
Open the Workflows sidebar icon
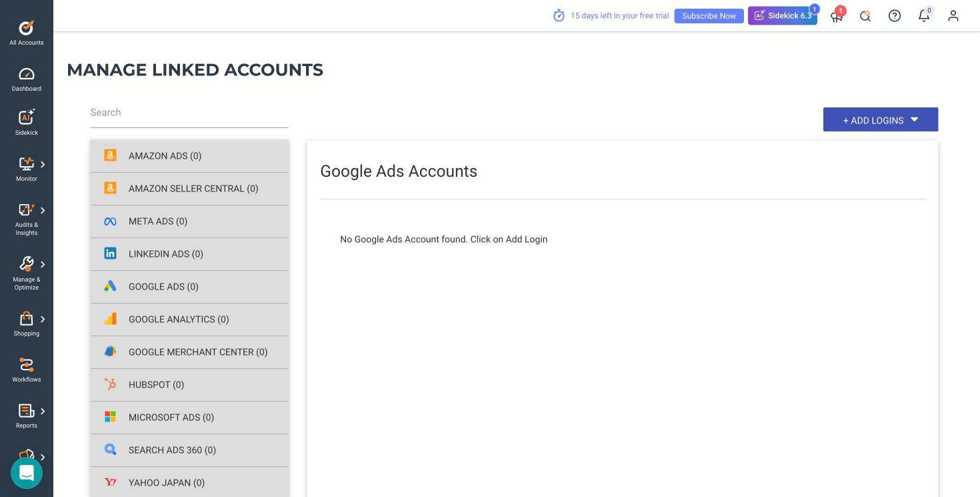coord(27,364)
